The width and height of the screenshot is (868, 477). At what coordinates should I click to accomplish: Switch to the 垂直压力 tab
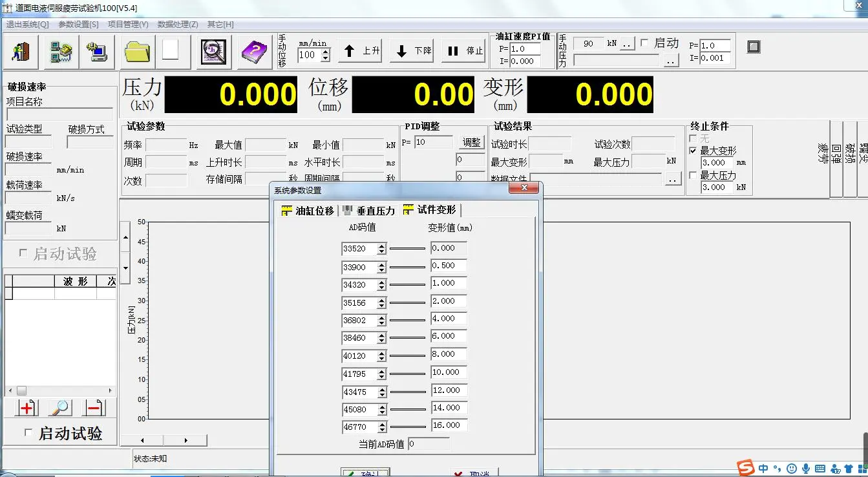tap(368, 210)
